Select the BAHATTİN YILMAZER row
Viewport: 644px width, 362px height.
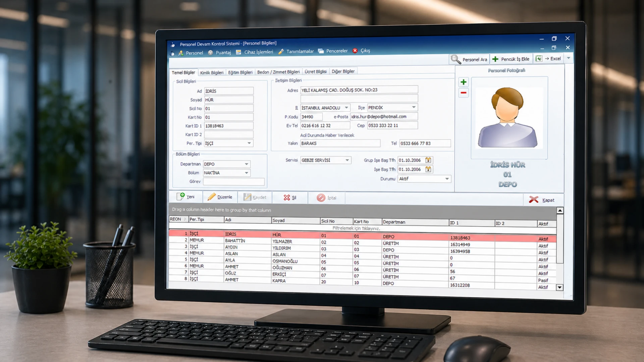(x=363, y=242)
